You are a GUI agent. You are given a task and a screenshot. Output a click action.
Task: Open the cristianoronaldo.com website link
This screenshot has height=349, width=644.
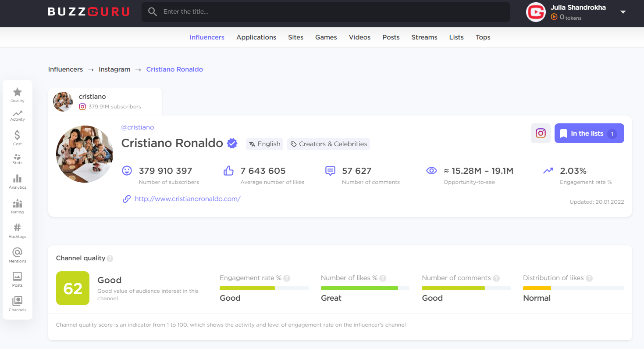click(188, 199)
